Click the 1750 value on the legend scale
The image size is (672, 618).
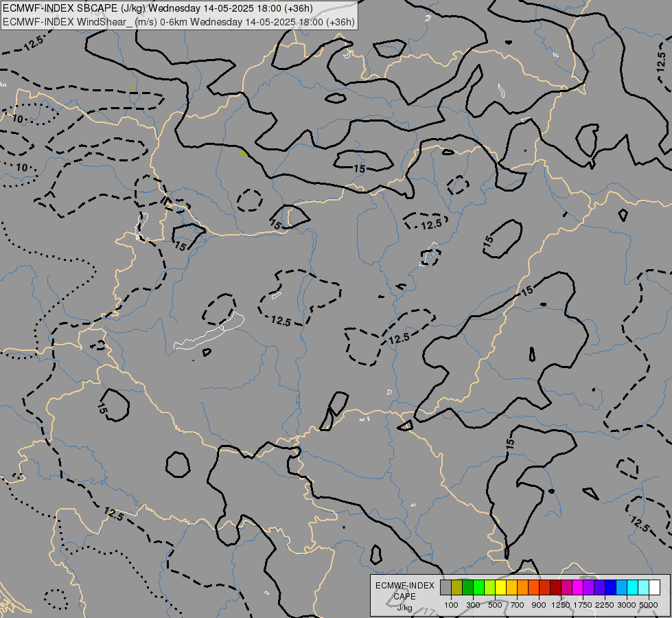[x=583, y=605]
